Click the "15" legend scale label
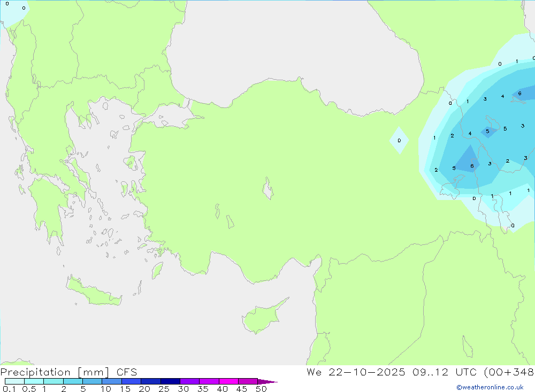The image size is (535, 392). (x=125, y=389)
